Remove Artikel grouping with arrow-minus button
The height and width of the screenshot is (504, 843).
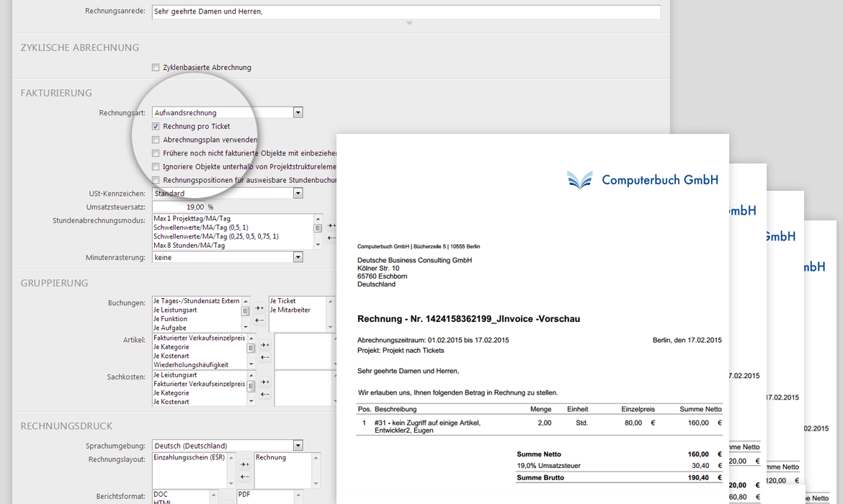(x=265, y=357)
